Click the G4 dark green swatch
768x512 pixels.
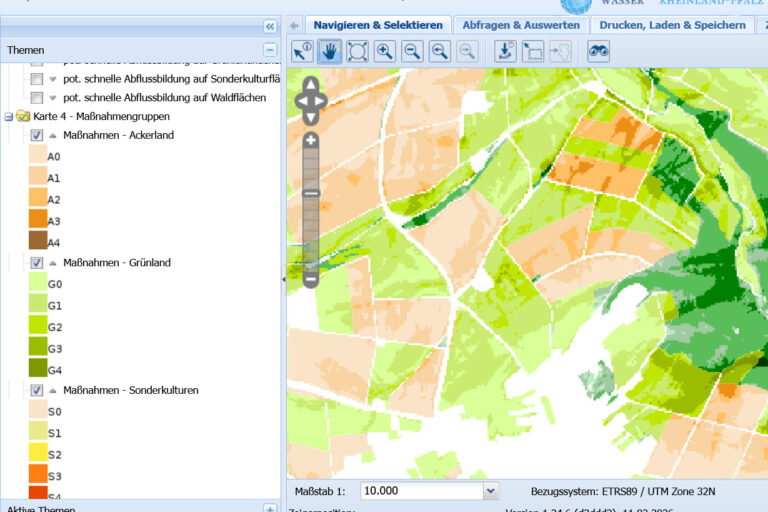click(38, 368)
